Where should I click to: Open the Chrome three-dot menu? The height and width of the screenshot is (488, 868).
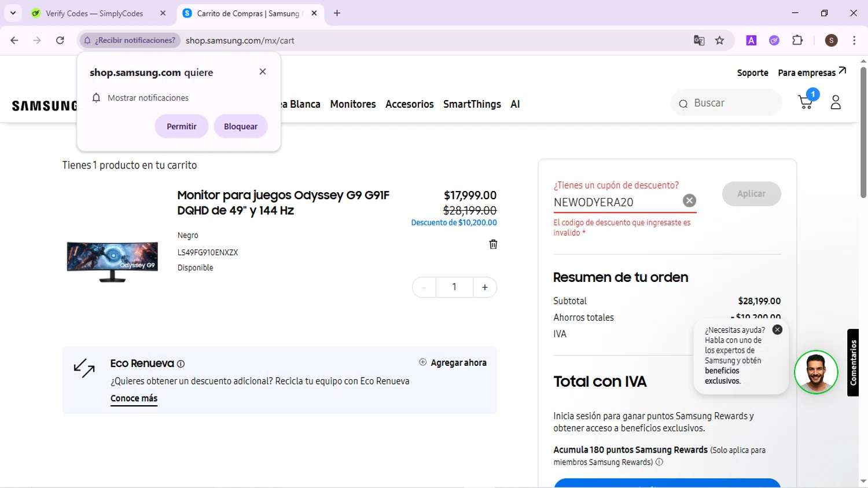[854, 41]
